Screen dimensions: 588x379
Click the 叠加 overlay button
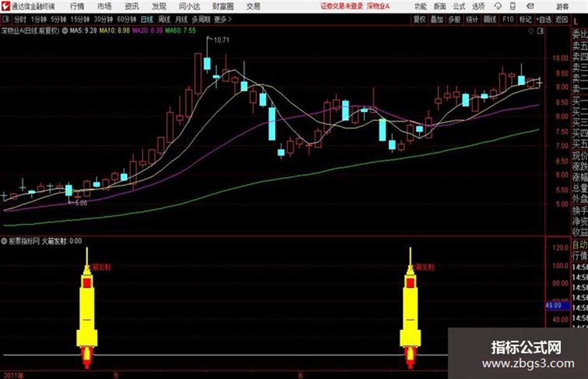point(437,19)
